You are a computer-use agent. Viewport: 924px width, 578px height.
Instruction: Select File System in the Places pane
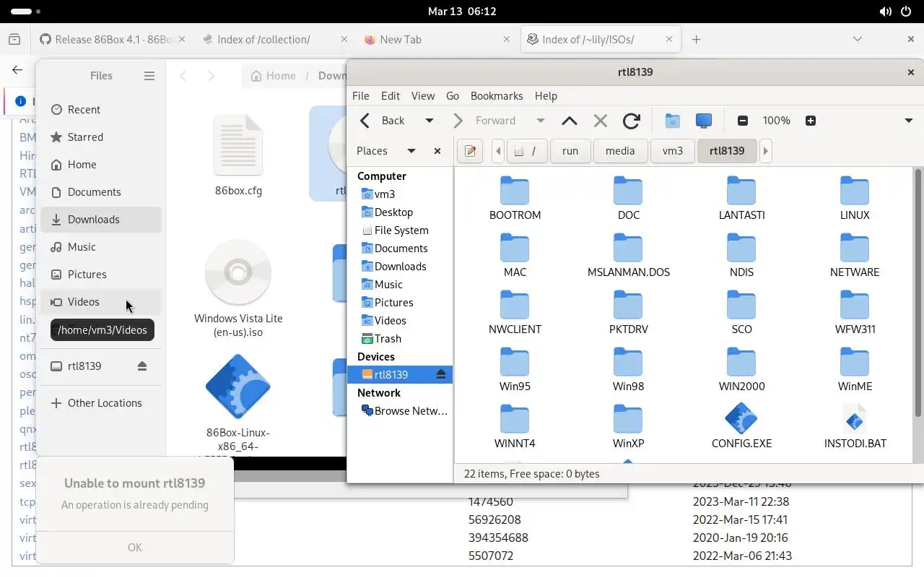(x=400, y=230)
